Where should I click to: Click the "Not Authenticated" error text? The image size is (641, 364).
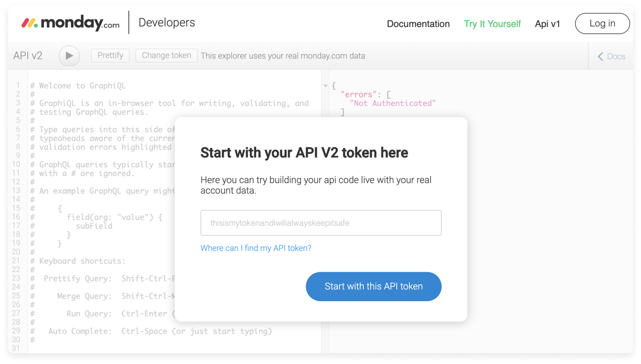393,103
